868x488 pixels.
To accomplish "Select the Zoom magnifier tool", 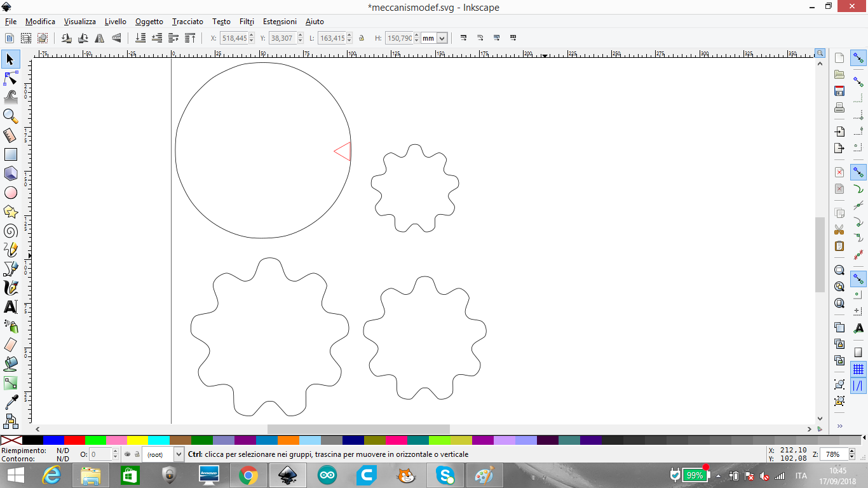I will tap(10, 116).
